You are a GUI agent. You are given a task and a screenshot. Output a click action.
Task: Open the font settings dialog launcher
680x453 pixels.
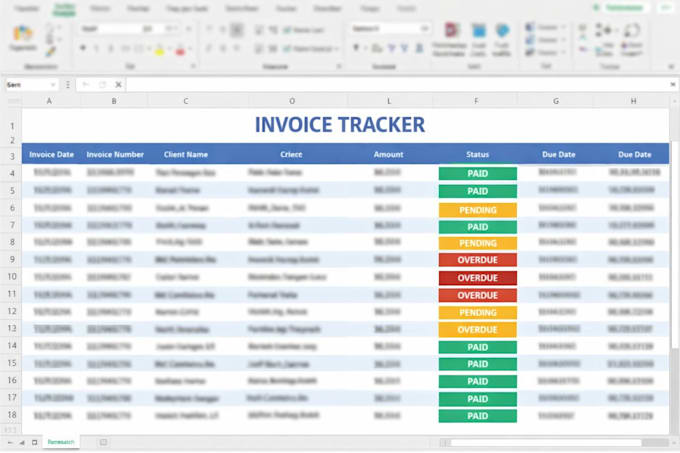193,66
